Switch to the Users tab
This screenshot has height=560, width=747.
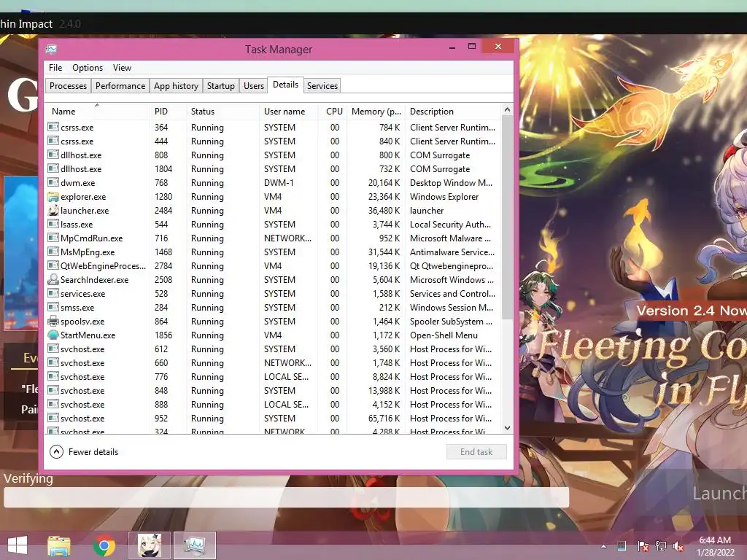[x=253, y=86]
